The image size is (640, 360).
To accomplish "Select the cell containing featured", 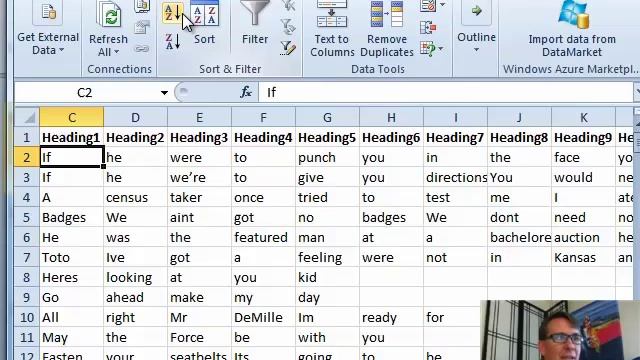I will [x=263, y=238].
